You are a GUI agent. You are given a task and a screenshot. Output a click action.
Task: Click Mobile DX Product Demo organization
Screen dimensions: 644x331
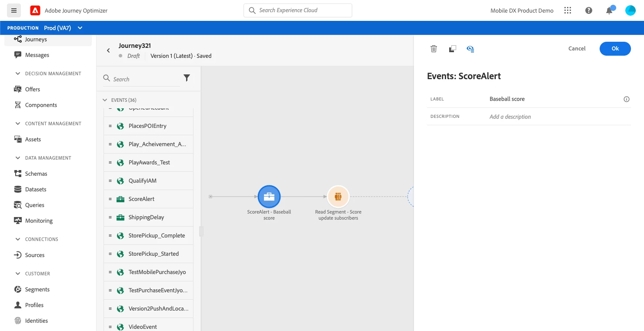coord(522,10)
